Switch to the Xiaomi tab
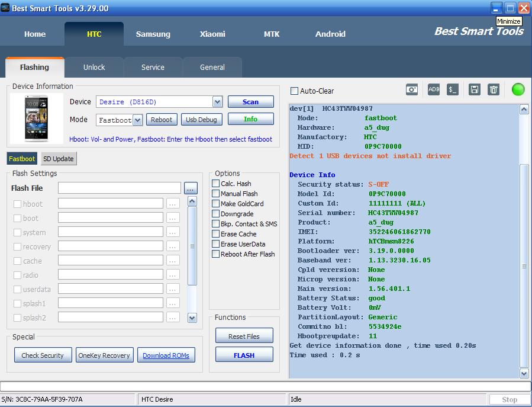 (x=212, y=34)
